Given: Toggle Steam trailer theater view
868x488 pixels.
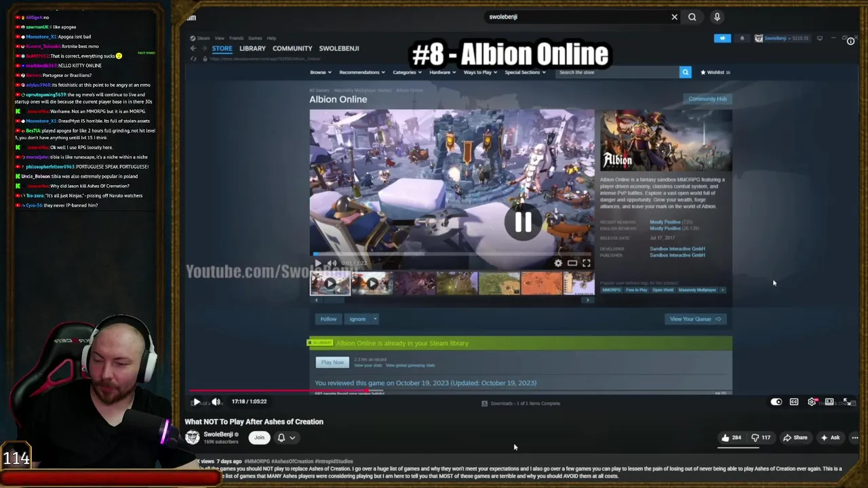Looking at the screenshot, I should pyautogui.click(x=572, y=263).
